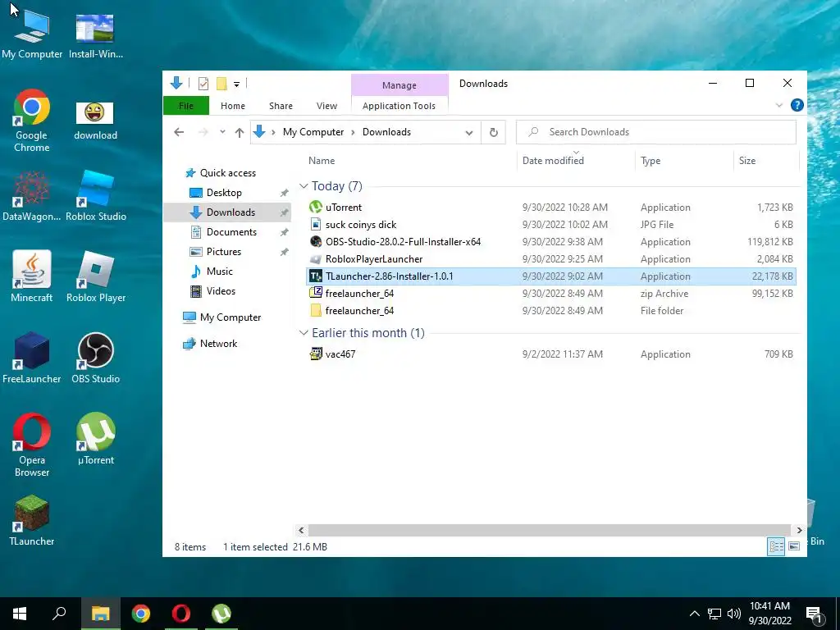This screenshot has height=630, width=840.
Task: Select the freelauncher_64 file folder
Action: coord(551,311)
